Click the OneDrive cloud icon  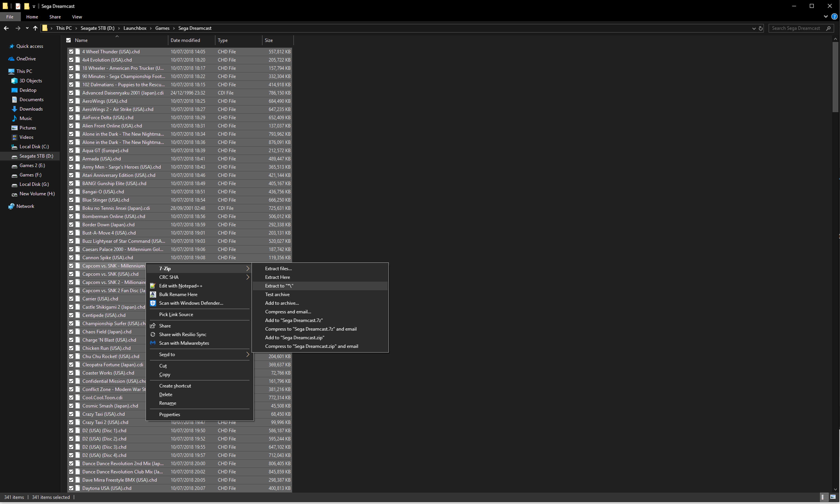(x=12, y=59)
